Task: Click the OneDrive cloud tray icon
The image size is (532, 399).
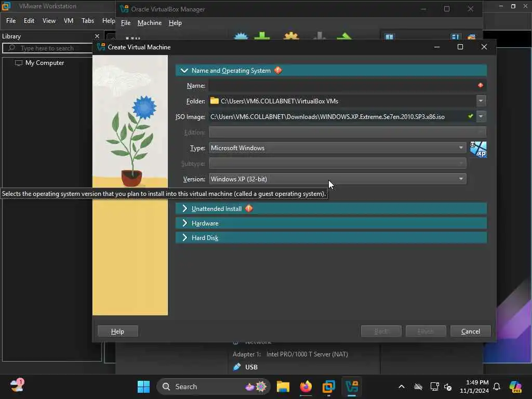Action: click(x=418, y=387)
